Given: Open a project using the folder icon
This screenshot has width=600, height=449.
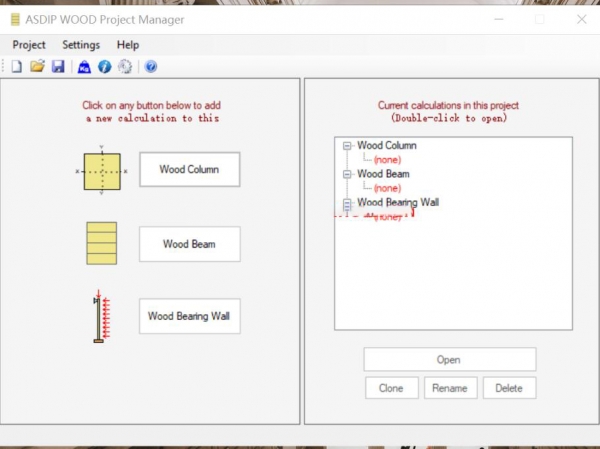Looking at the screenshot, I should tap(38, 66).
